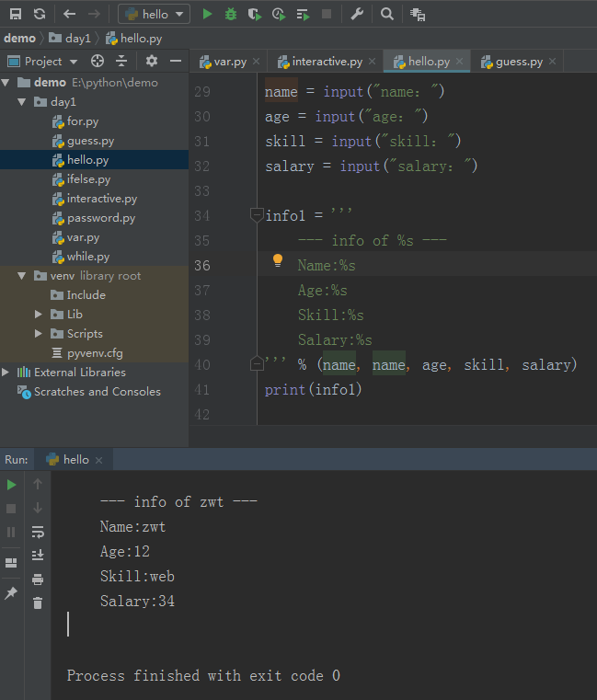Image resolution: width=597 pixels, height=700 pixels.
Task: Click line number 36 in gutter
Action: [202, 266]
